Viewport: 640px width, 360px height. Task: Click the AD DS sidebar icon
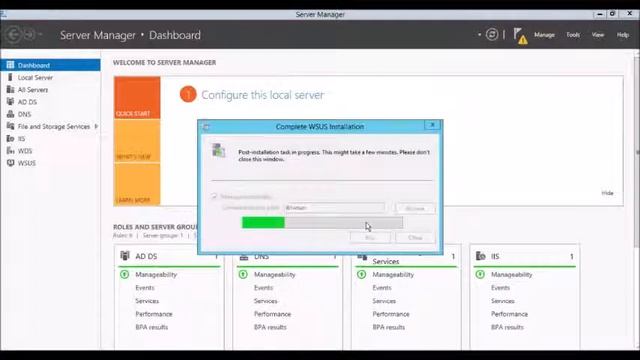coord(10,102)
